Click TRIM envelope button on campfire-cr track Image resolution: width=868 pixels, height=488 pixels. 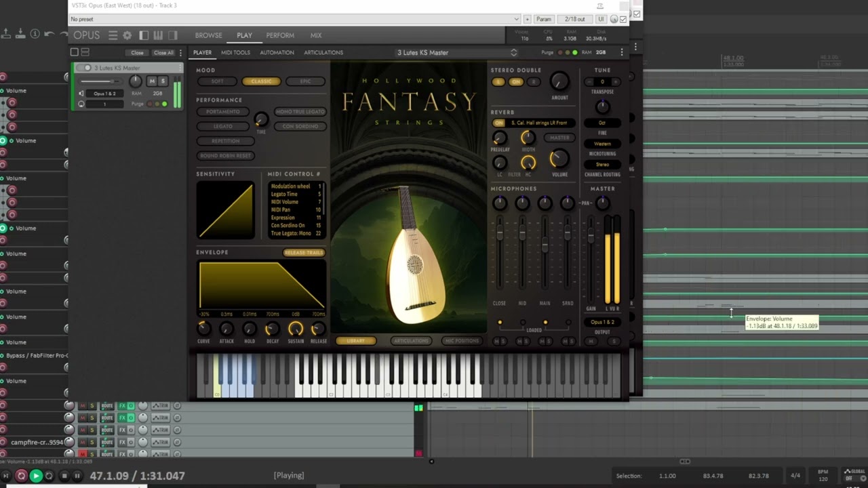(161, 442)
